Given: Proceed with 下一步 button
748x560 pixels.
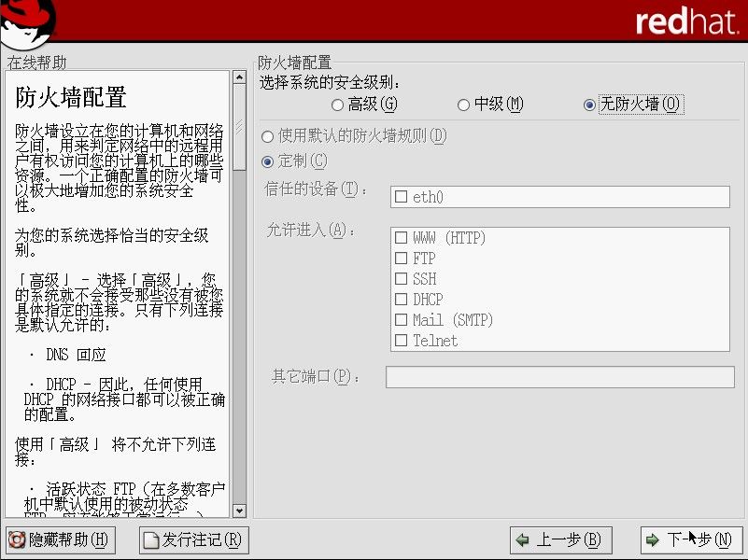Looking at the screenshot, I should [x=691, y=539].
